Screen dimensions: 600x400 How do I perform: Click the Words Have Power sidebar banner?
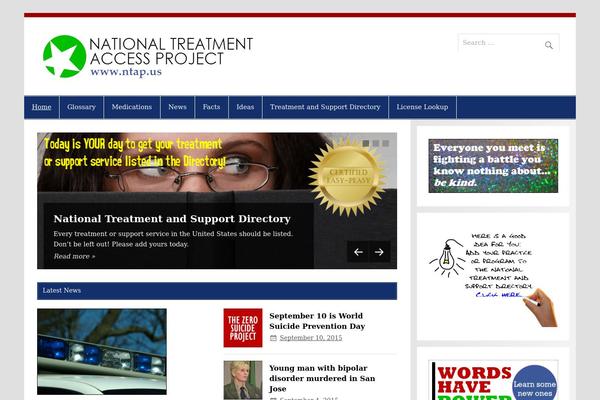click(x=493, y=380)
